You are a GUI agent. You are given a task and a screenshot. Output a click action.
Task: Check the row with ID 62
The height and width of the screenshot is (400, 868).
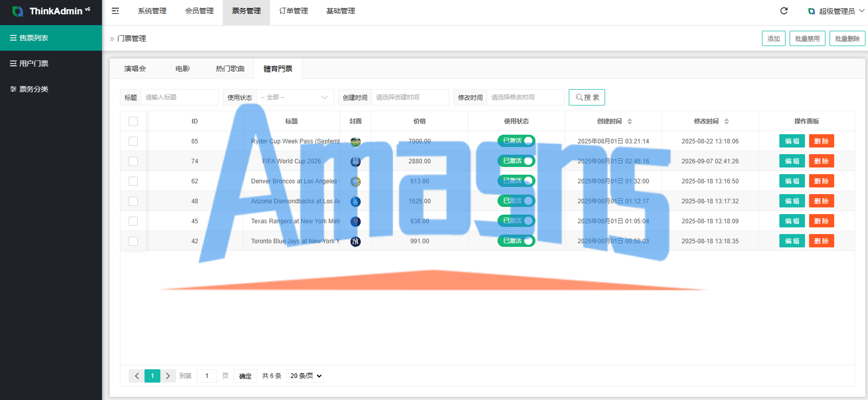pyautogui.click(x=133, y=181)
